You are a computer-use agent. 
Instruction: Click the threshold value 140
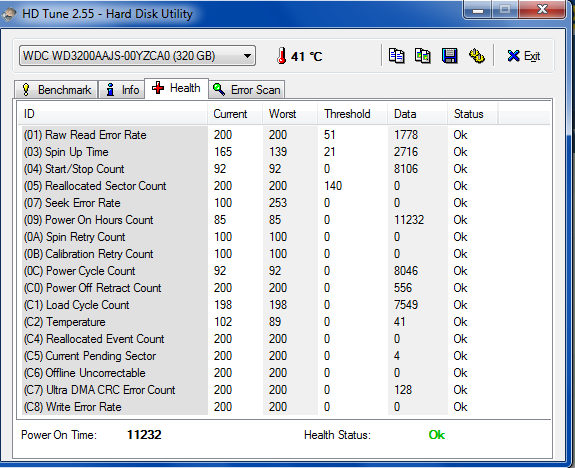pos(333,186)
